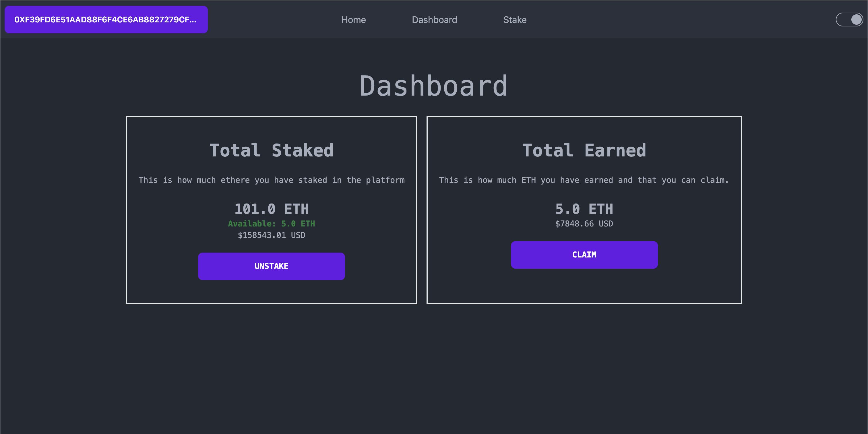The width and height of the screenshot is (868, 434).
Task: Select the 5.0 ETH earned amount
Action: (x=584, y=209)
